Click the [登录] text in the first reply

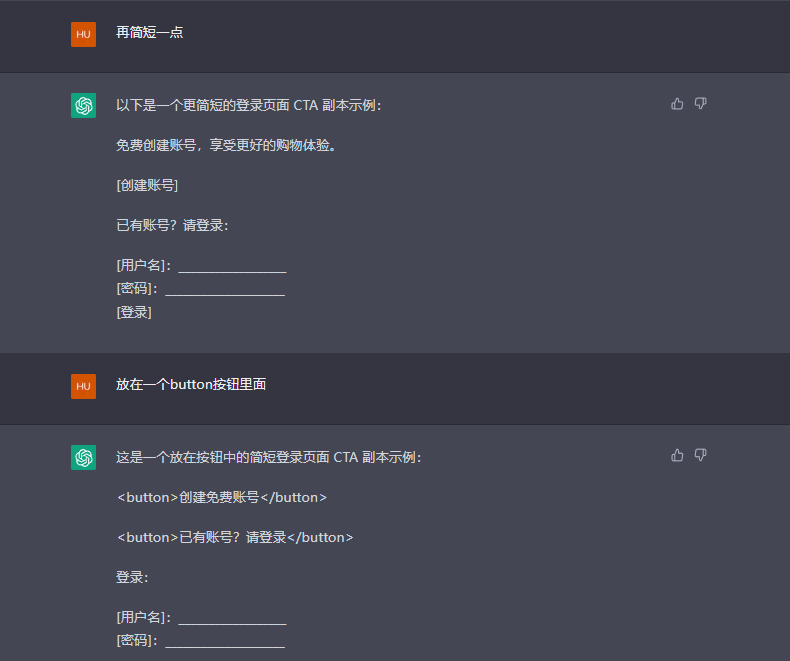[x=134, y=312]
